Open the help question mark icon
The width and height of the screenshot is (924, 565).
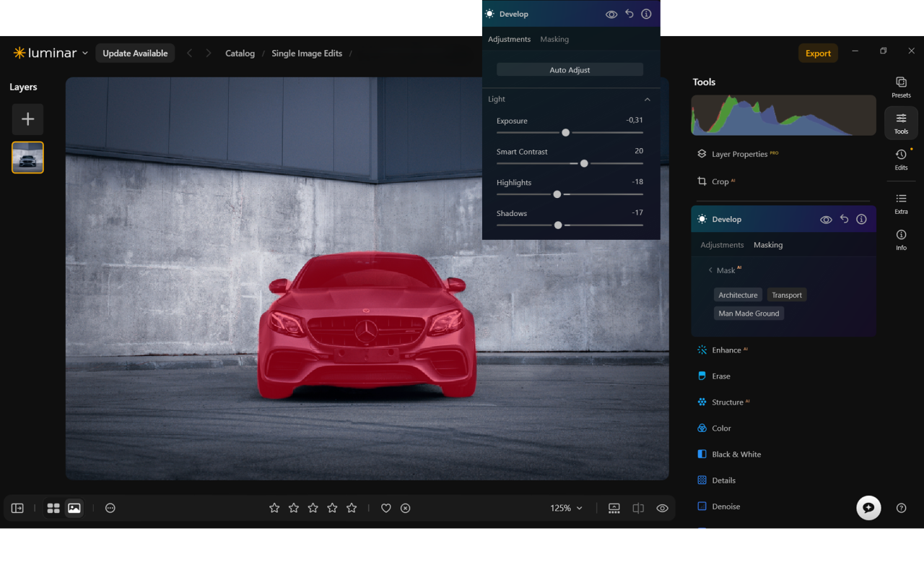pyautogui.click(x=901, y=508)
